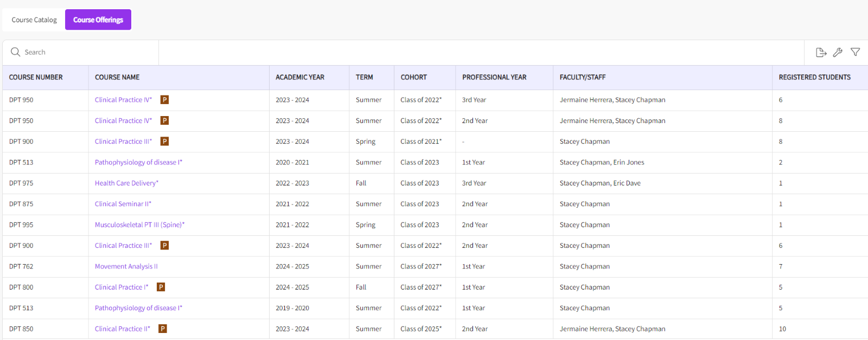868x340 pixels.
Task: Sort by Registered Students column header
Action: coord(814,78)
